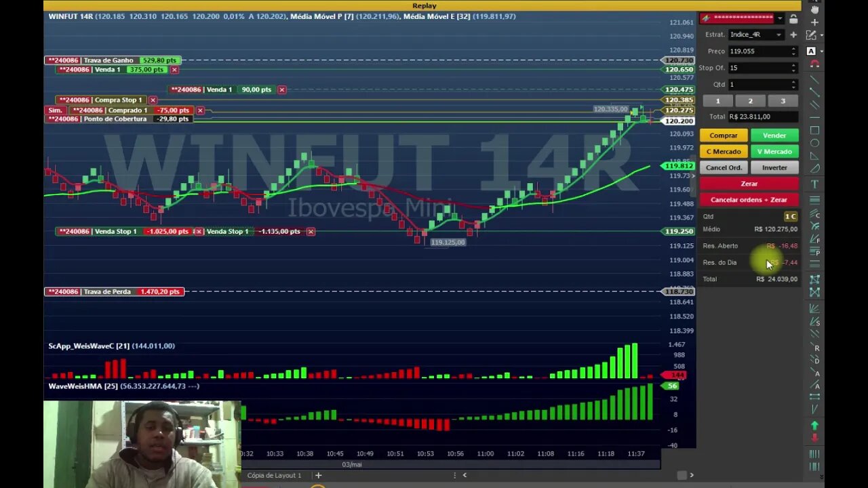This screenshot has height=488, width=868.
Task: Click the Inverter button
Action: 774,167
